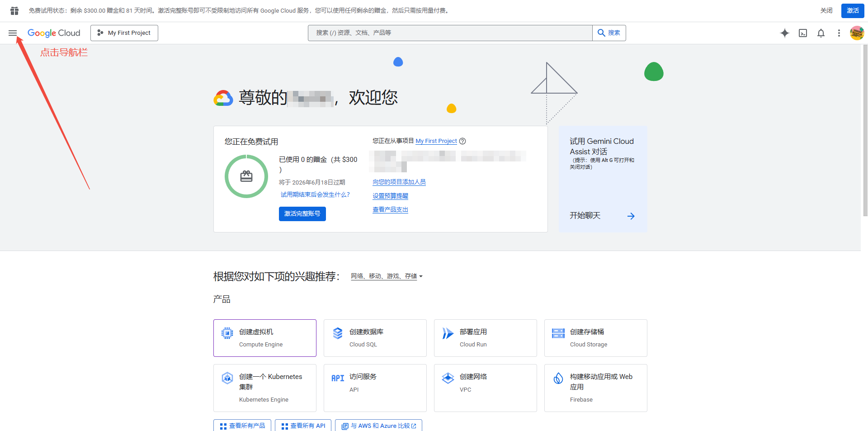Open Firebase mobile or web app card
The image size is (868, 431).
(596, 388)
